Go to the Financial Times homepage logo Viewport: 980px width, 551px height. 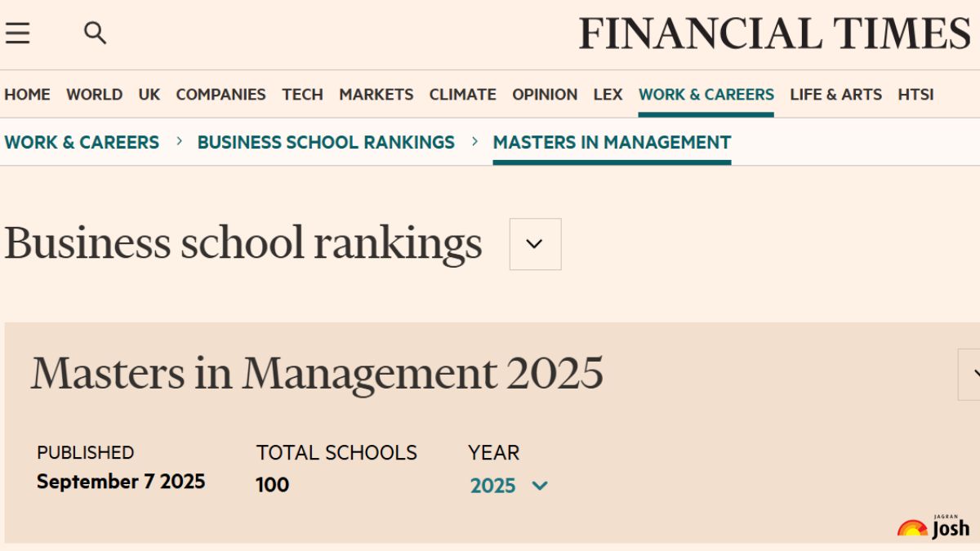click(x=775, y=34)
